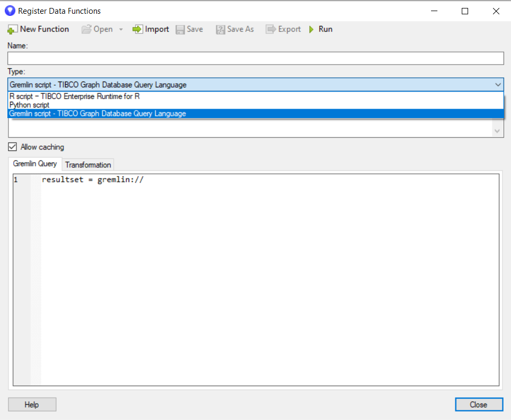Maximize the Register Data Functions window

pyautogui.click(x=465, y=11)
